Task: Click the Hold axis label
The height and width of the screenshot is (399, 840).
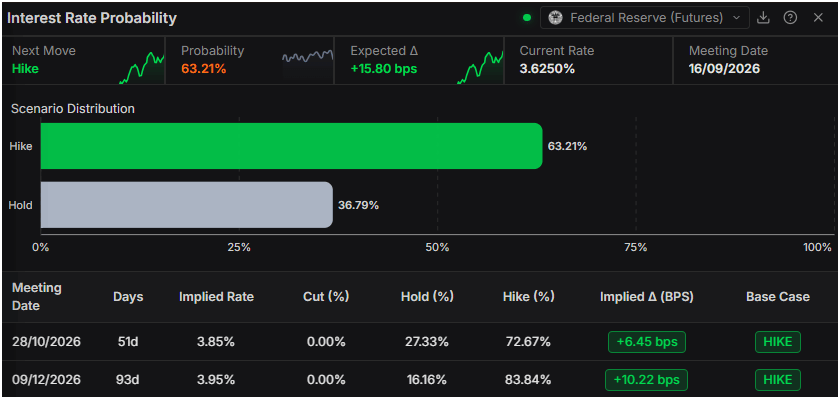Action: coord(21,205)
